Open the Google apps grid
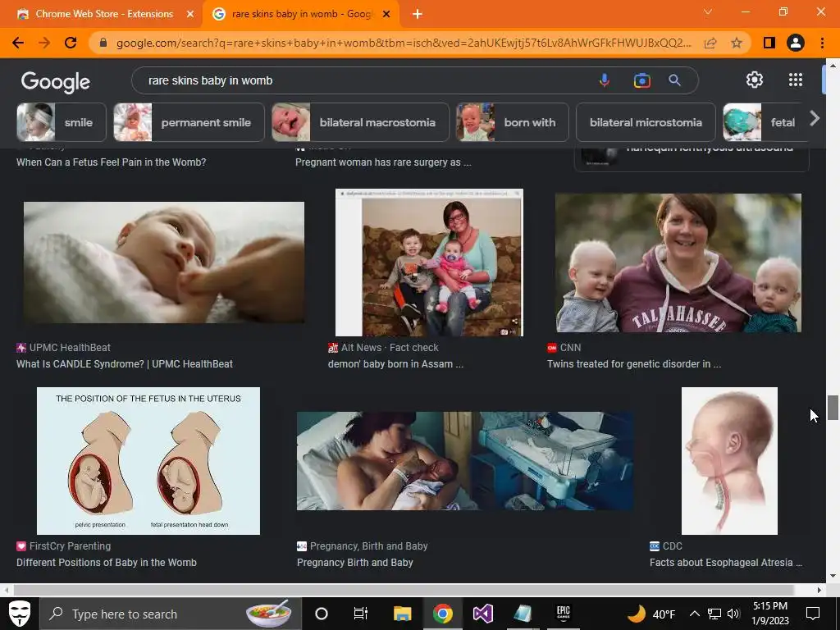 [x=796, y=80]
